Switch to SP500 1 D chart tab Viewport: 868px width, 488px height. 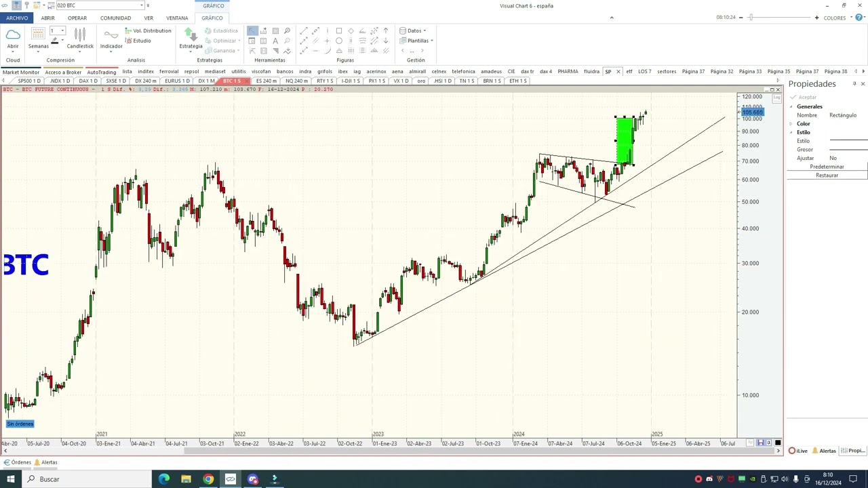(x=29, y=81)
